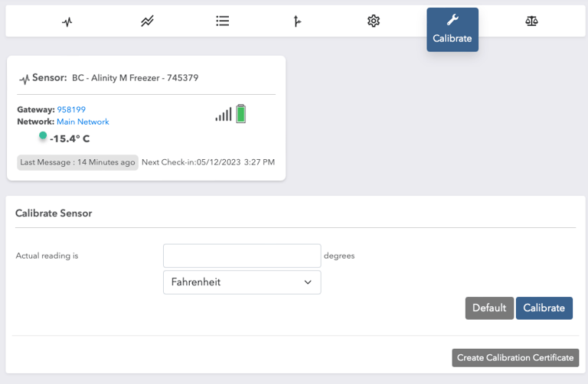The height and width of the screenshot is (384, 588).
Task: Click the Last Message 14 Minutes ago badge
Action: click(77, 163)
